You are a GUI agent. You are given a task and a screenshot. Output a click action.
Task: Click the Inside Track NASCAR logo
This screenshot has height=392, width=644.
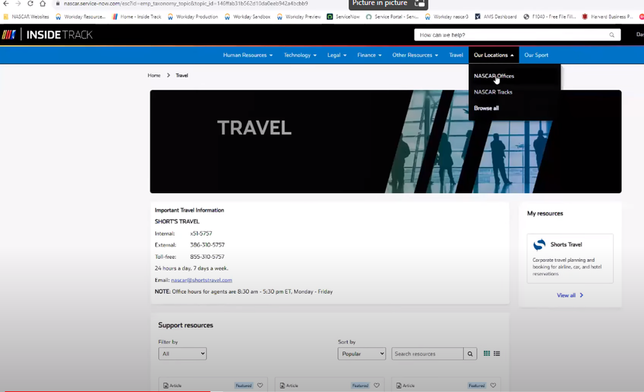[x=47, y=35]
